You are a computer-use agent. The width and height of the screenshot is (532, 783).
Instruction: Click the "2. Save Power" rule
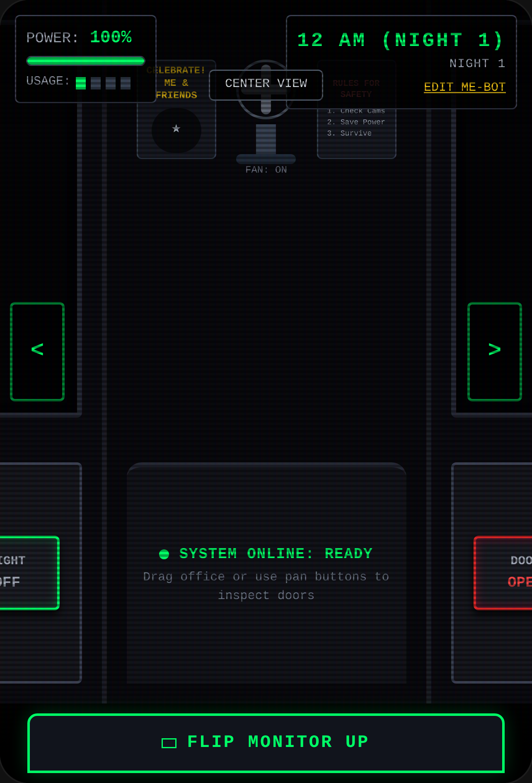coord(356,122)
